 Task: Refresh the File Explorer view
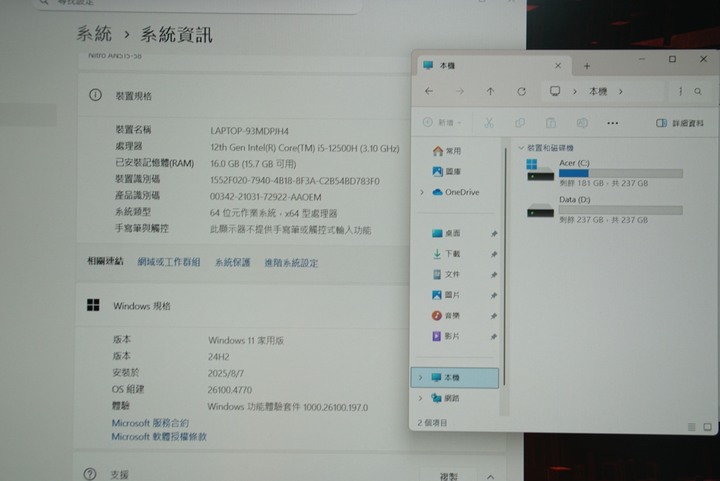(522, 91)
